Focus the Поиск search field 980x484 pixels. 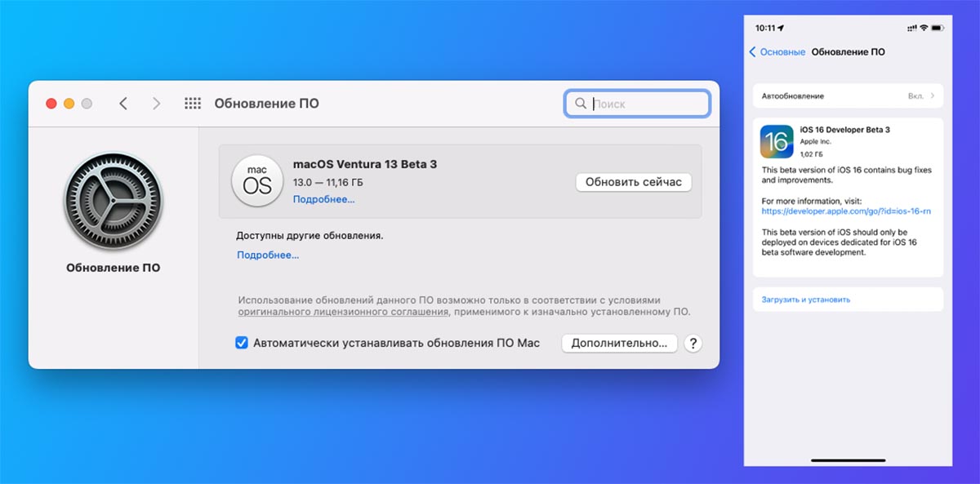[637, 104]
